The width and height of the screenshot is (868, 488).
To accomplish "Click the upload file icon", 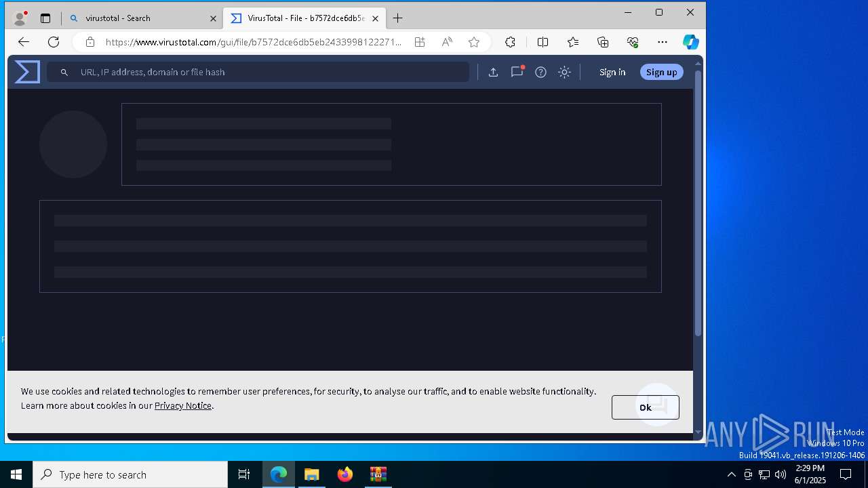I will tap(493, 72).
